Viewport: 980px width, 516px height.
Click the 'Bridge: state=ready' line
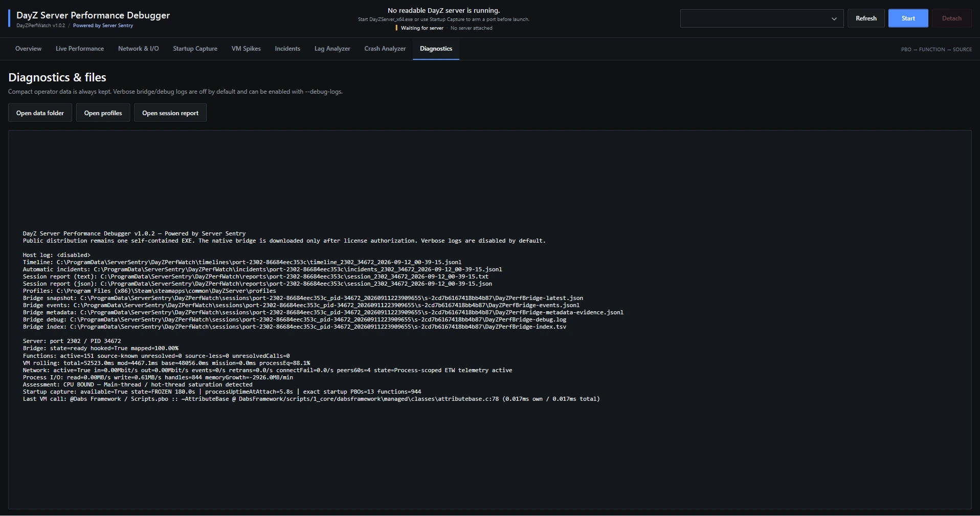point(101,348)
